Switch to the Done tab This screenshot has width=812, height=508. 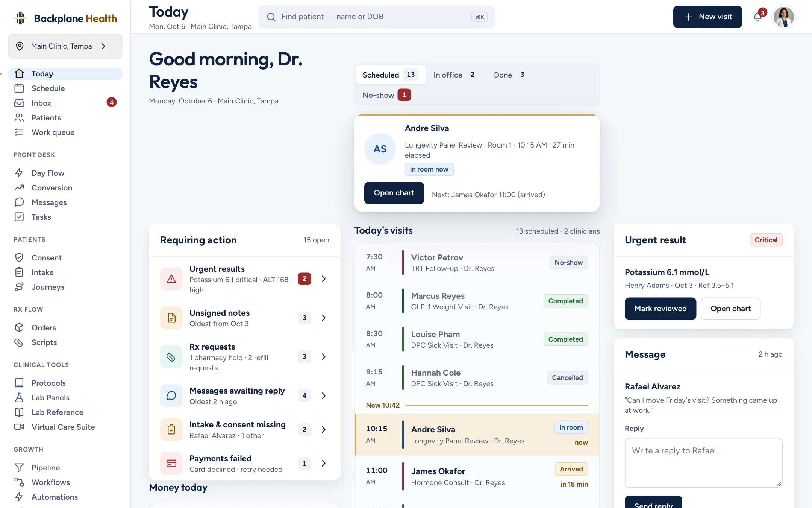tap(510, 75)
